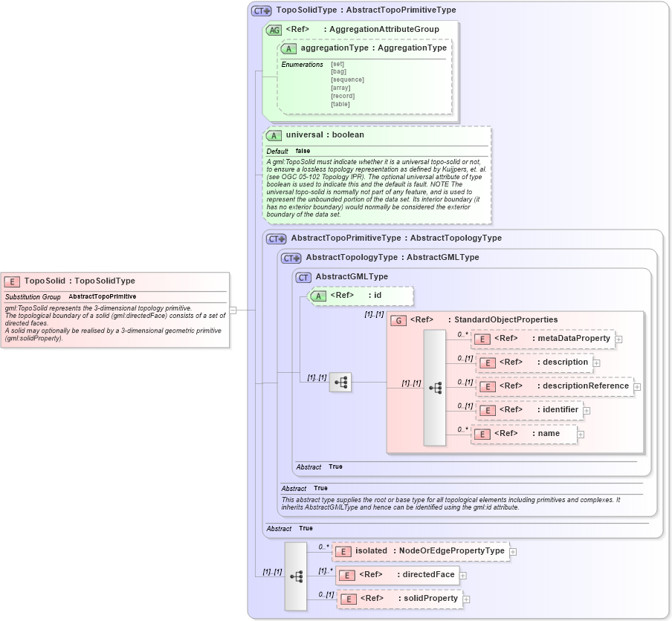Screen dimensions: 672x621
Task: Click the E icon of identifier element
Action: 488,410
